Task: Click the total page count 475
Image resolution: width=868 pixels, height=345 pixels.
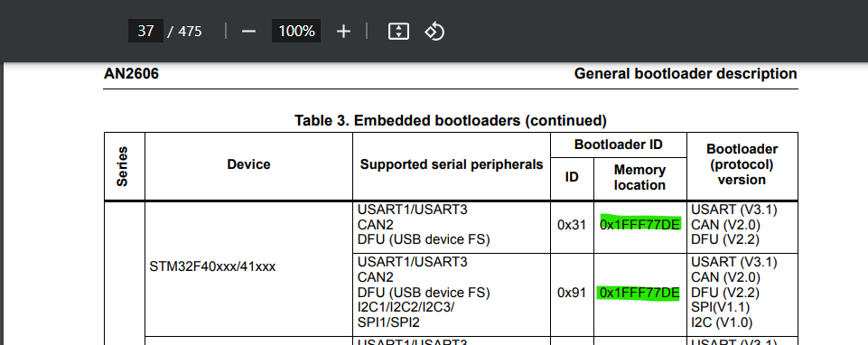Action: (190, 32)
